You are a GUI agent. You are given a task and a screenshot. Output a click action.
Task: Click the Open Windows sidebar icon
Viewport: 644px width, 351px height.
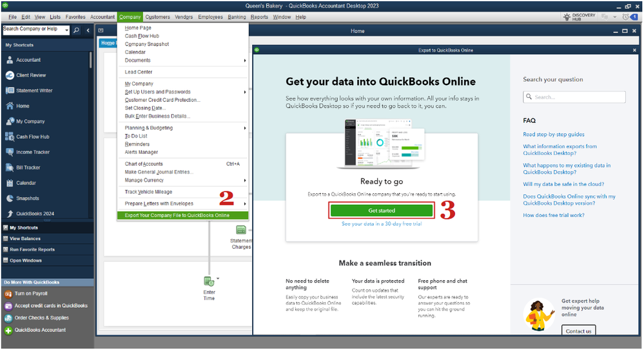(x=5, y=261)
